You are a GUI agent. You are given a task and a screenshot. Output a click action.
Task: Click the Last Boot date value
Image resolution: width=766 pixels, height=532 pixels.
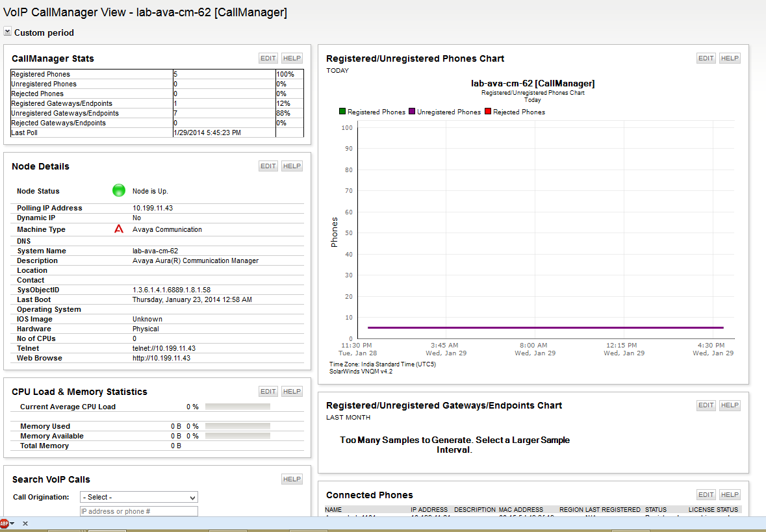point(192,300)
